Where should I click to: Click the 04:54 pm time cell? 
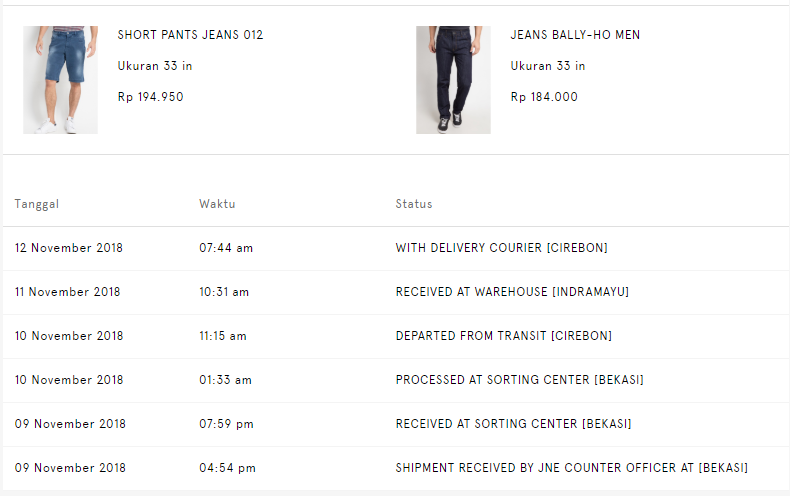227,468
